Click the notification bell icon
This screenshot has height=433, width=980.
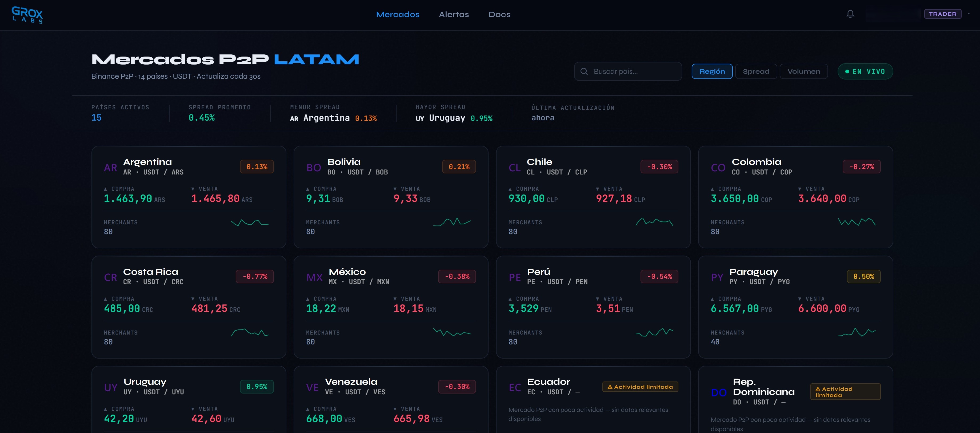(x=850, y=14)
